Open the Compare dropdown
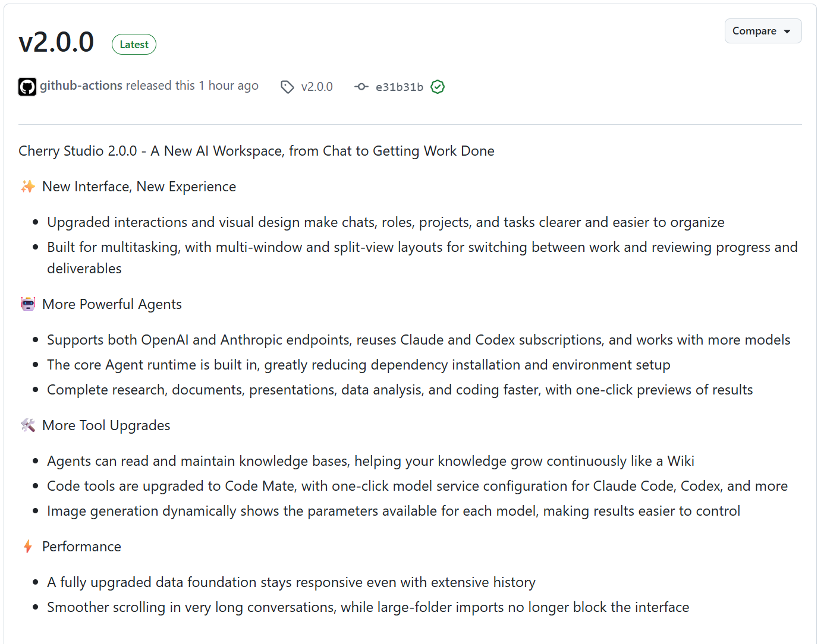The width and height of the screenshot is (827, 644). (x=763, y=31)
